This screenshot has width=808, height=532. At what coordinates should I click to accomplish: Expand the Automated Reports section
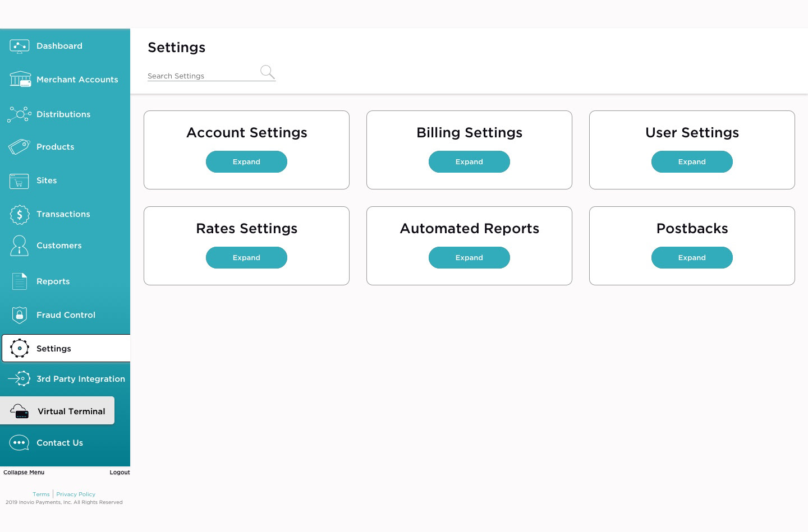[469, 258]
